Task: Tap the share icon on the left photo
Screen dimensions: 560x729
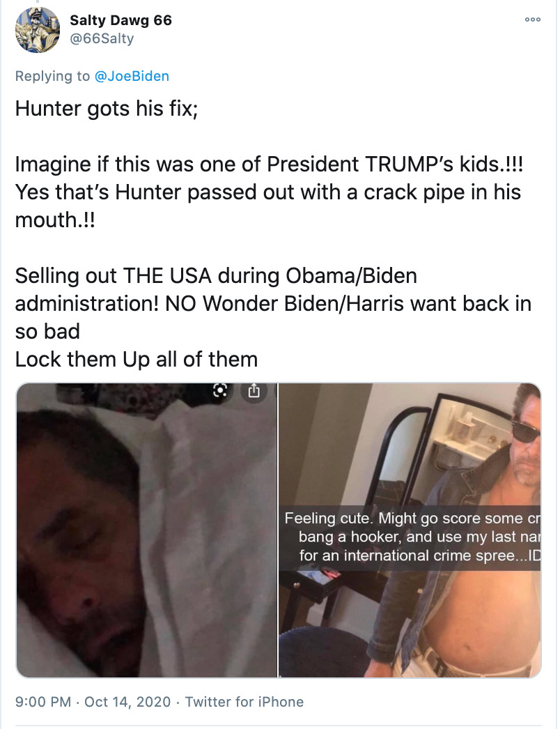Action: [x=254, y=391]
